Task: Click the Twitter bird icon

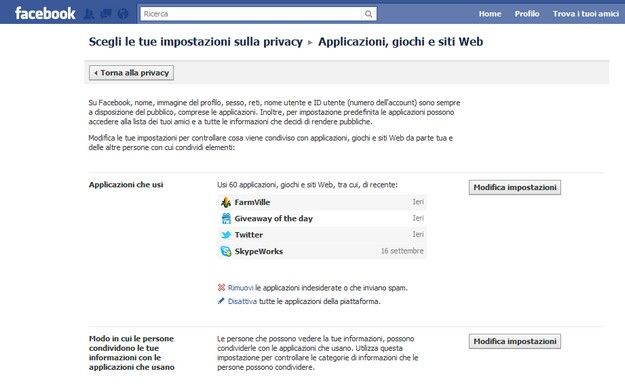Action: [226, 235]
